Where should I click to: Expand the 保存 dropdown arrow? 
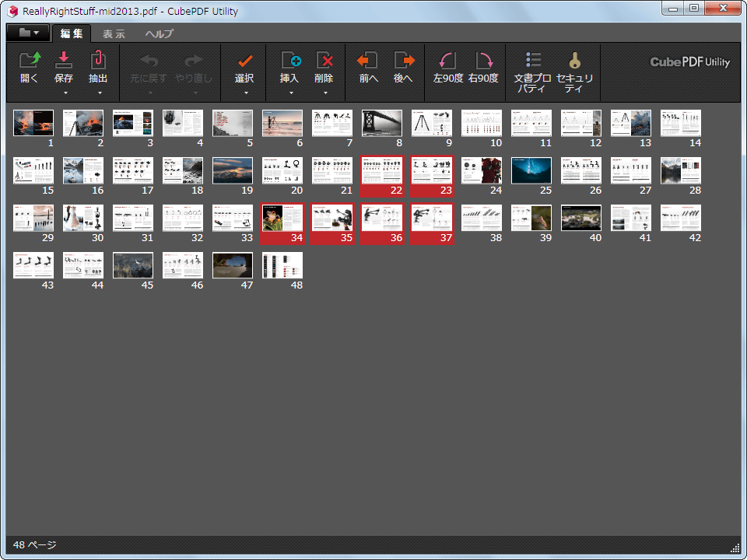pos(65,93)
